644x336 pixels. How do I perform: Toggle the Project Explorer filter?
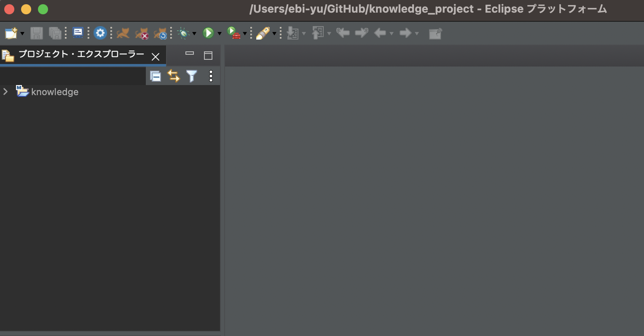point(192,76)
